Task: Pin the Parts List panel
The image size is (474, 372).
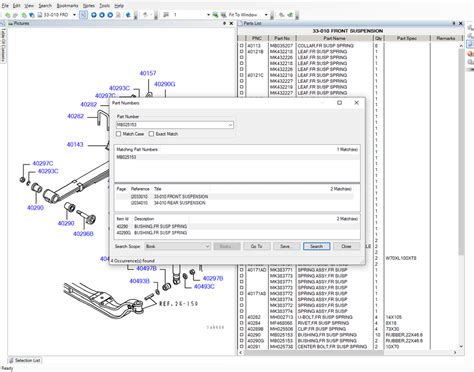Action: (454, 24)
